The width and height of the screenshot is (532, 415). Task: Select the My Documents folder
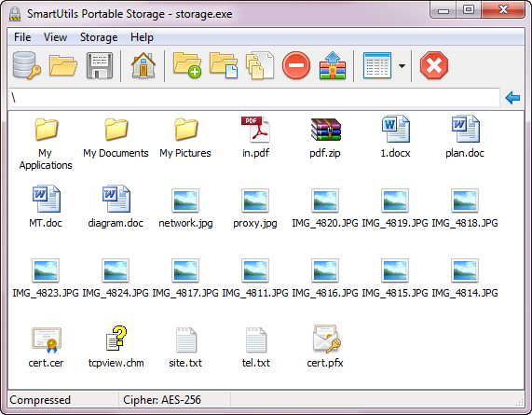pyautogui.click(x=116, y=138)
